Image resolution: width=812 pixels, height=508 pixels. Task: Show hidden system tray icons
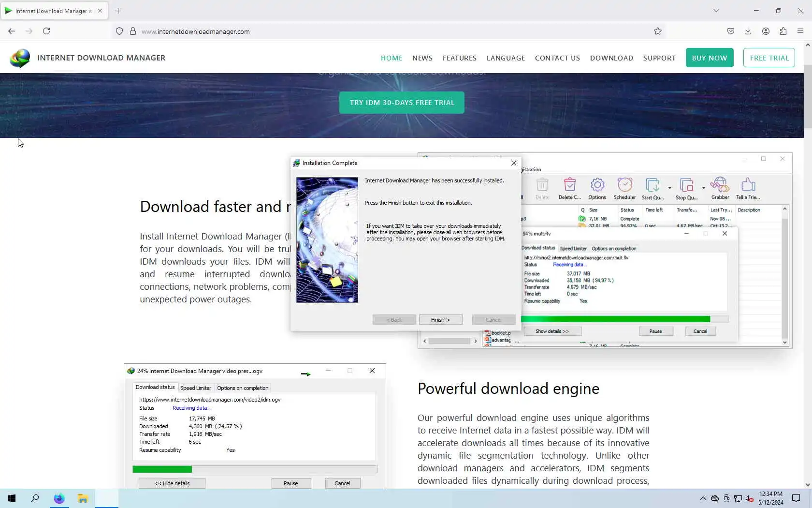point(703,498)
